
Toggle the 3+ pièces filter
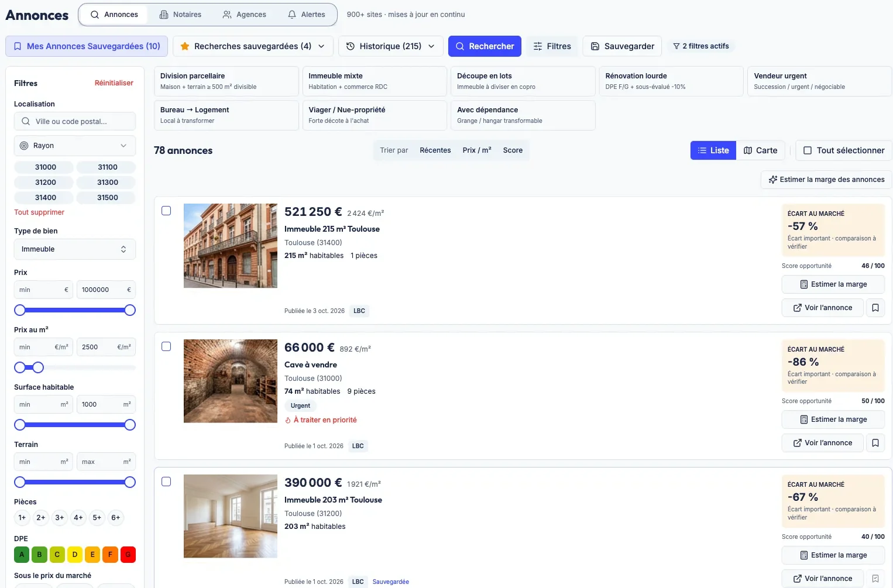[x=60, y=517]
